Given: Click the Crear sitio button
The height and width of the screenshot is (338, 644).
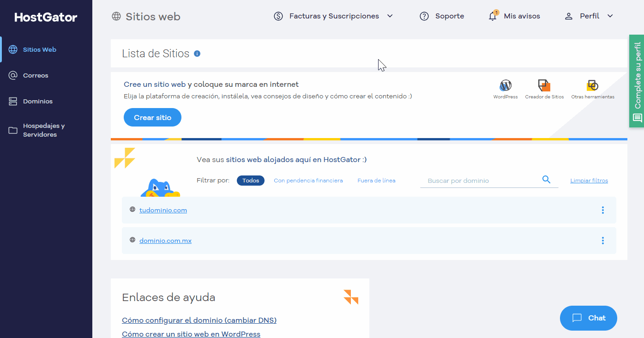Looking at the screenshot, I should [x=152, y=117].
